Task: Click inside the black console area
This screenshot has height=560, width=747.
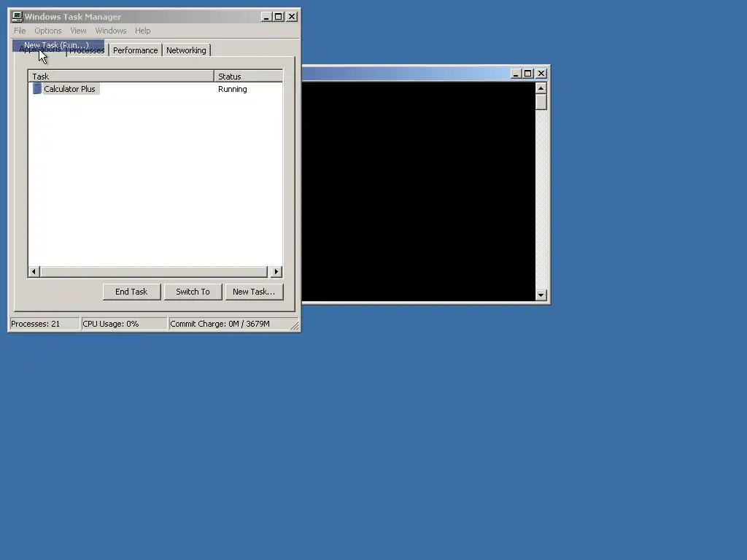Action: pyautogui.click(x=418, y=192)
